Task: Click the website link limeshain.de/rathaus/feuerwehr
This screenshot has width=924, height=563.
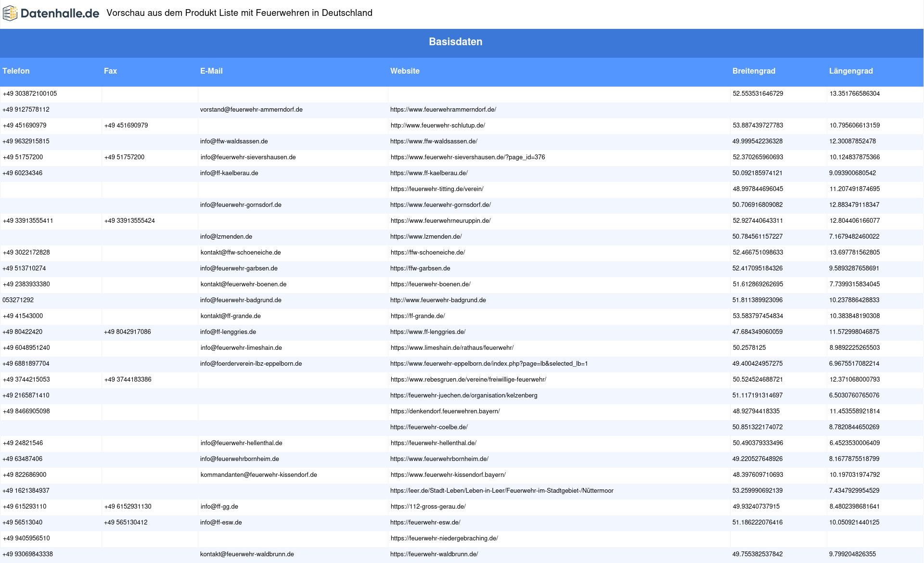Action: [452, 348]
